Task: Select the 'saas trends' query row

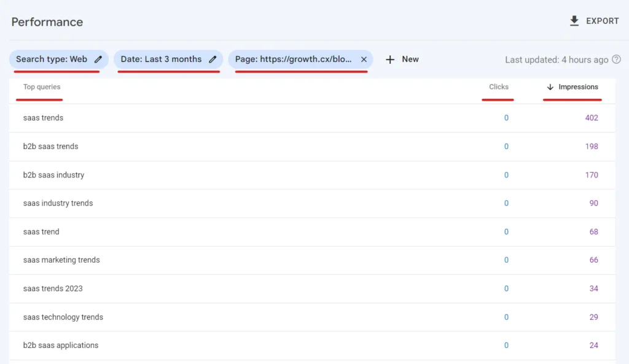Action: click(x=312, y=118)
